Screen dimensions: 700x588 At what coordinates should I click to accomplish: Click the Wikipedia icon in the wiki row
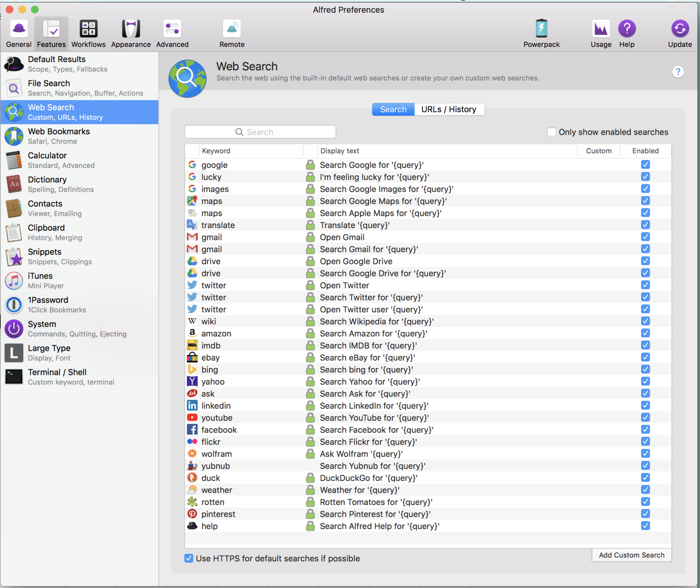click(x=192, y=321)
